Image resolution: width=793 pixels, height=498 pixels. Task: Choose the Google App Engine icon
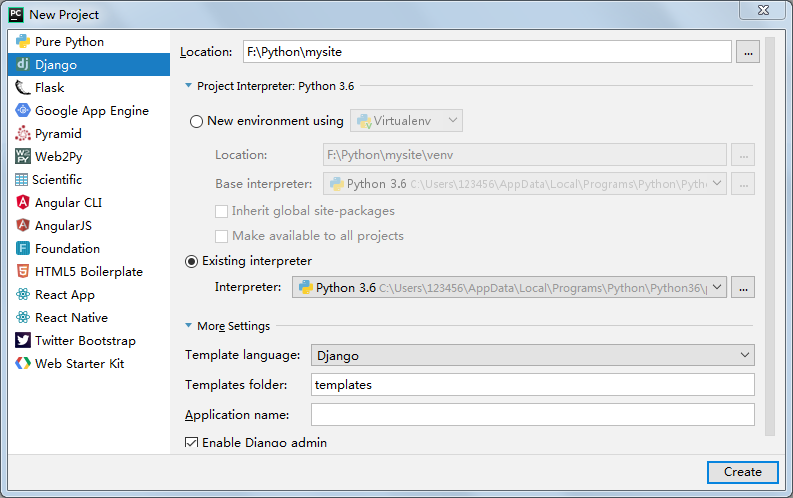tap(23, 110)
